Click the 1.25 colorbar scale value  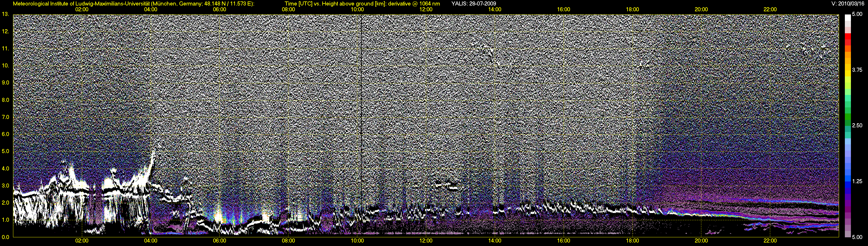tap(857, 181)
